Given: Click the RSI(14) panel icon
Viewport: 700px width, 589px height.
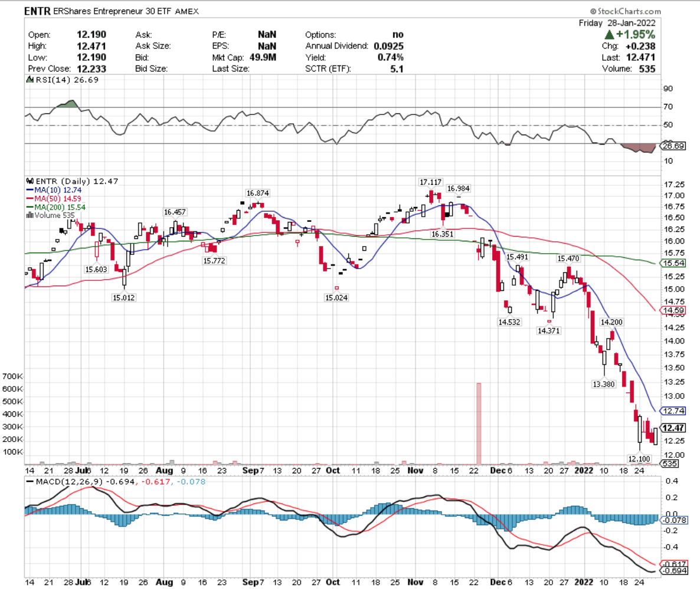Looking at the screenshot, I should (30, 80).
